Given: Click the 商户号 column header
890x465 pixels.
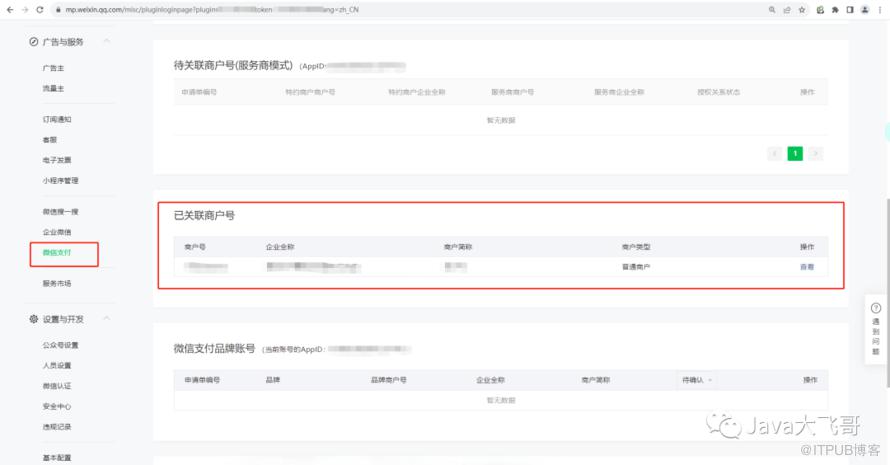Looking at the screenshot, I should [x=195, y=247].
